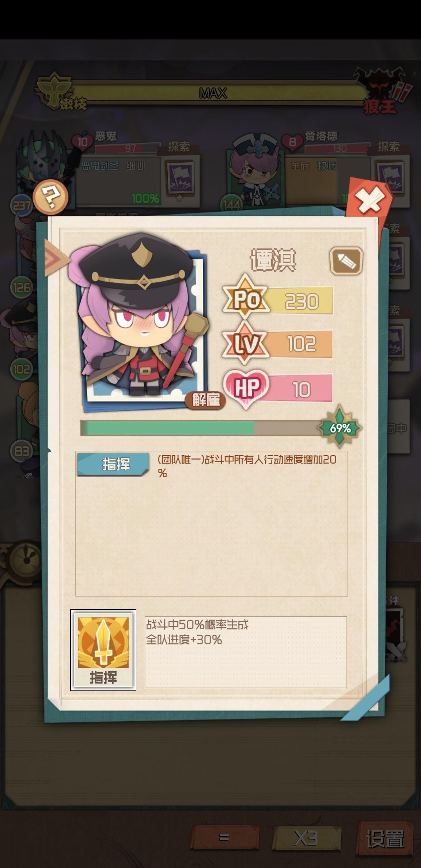Click the skill description text box

246,652
